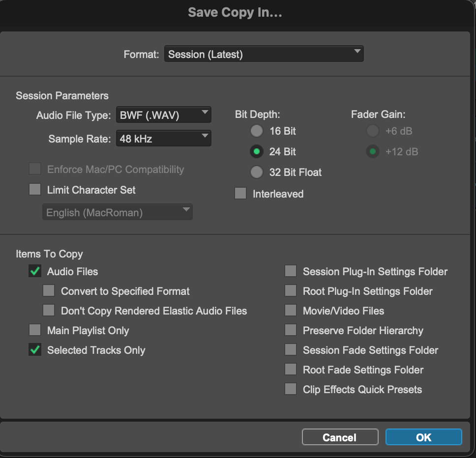Uncheck Selected Tracks Only

pos(35,350)
